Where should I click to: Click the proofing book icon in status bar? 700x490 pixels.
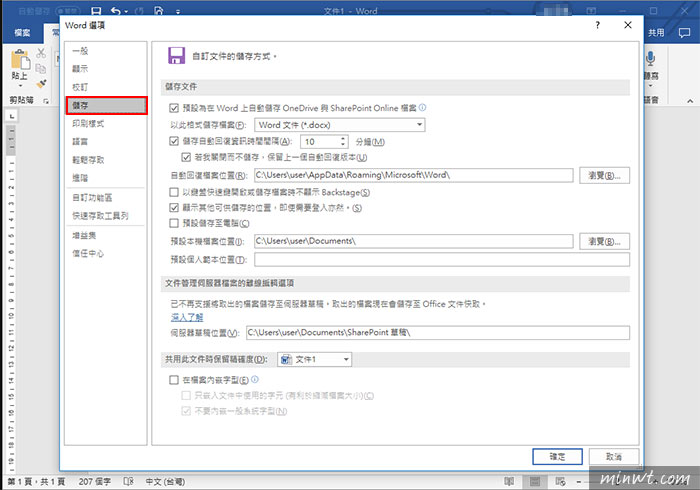[129, 482]
